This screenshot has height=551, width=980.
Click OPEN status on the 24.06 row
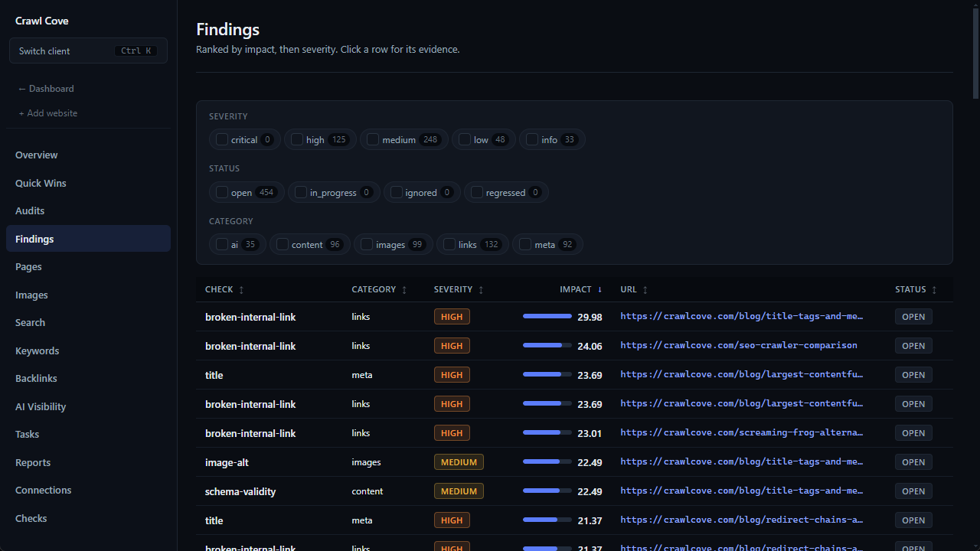pos(913,346)
